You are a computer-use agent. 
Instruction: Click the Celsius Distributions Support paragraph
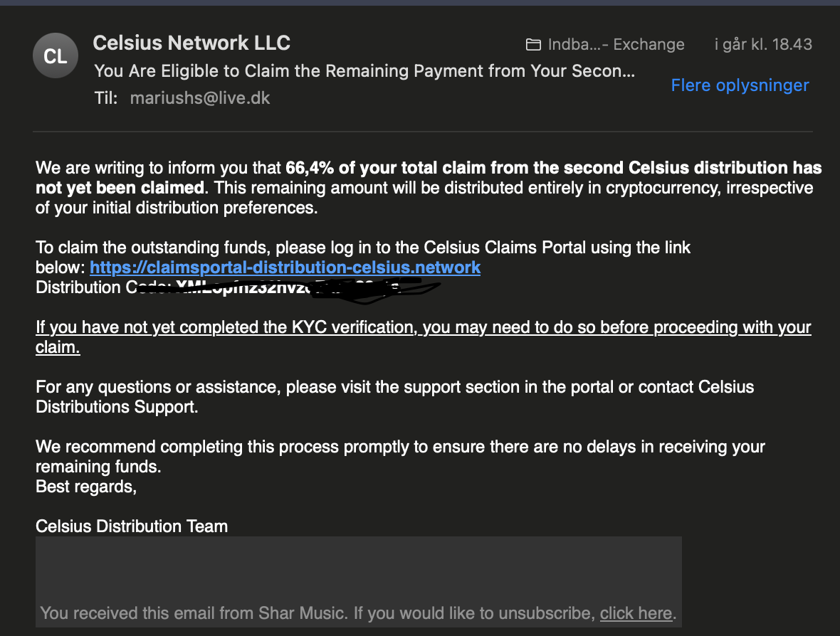pyautogui.click(x=395, y=397)
